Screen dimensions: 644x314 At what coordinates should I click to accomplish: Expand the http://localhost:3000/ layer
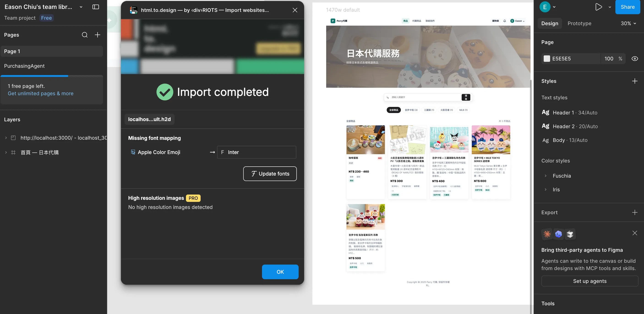[6, 138]
